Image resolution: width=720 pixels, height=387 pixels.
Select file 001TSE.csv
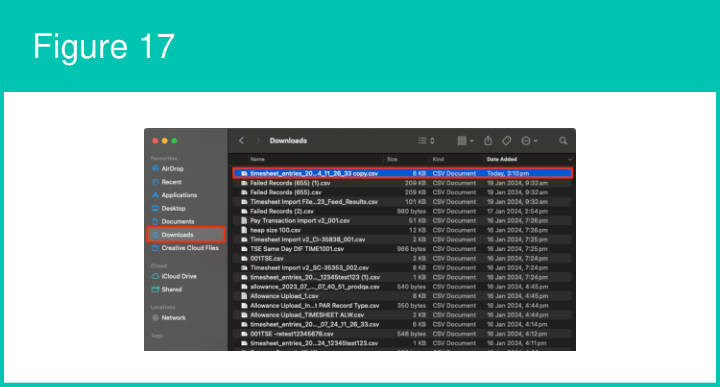click(x=403, y=258)
